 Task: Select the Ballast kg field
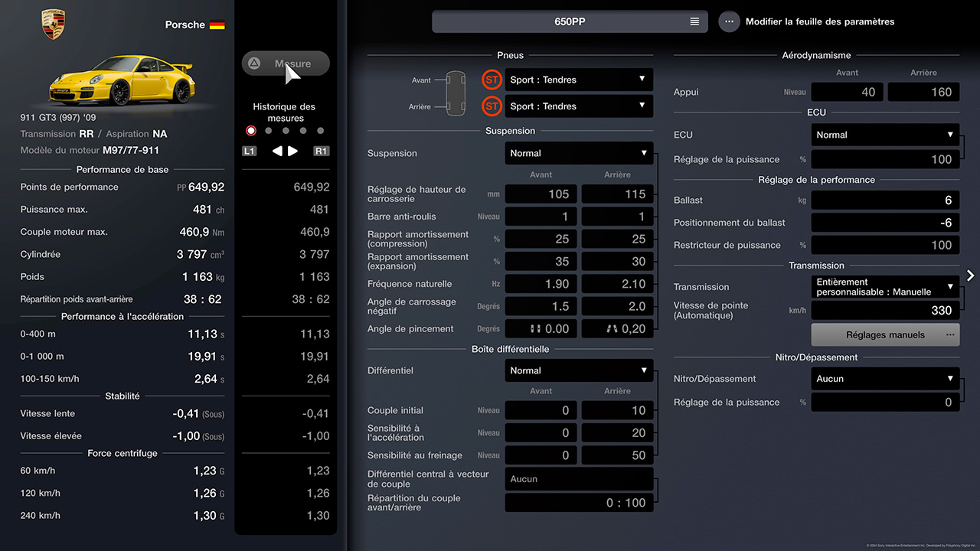coord(885,200)
